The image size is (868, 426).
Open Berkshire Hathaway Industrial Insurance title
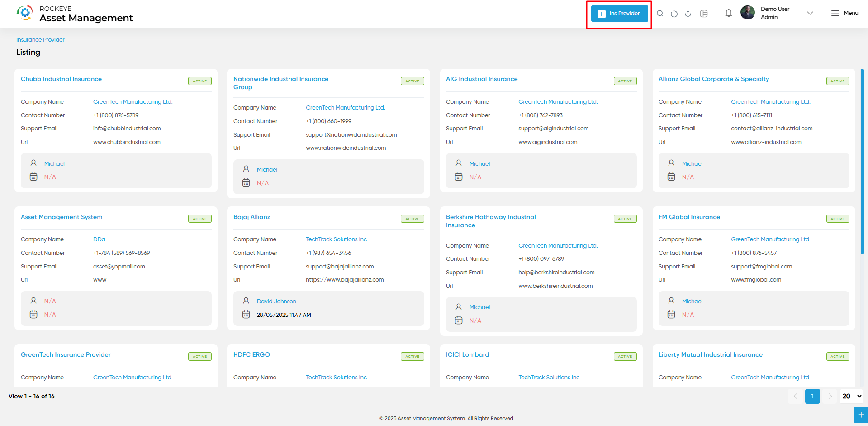(491, 221)
